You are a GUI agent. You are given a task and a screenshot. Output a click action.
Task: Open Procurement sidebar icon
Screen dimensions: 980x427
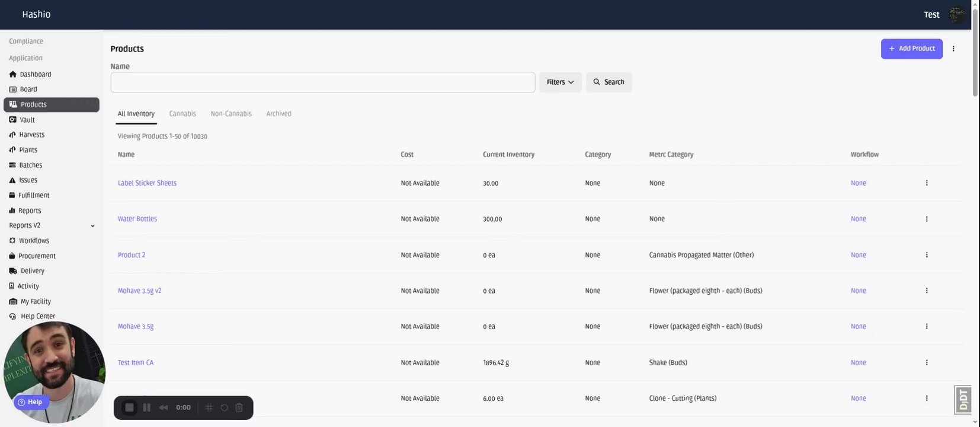tap(12, 256)
